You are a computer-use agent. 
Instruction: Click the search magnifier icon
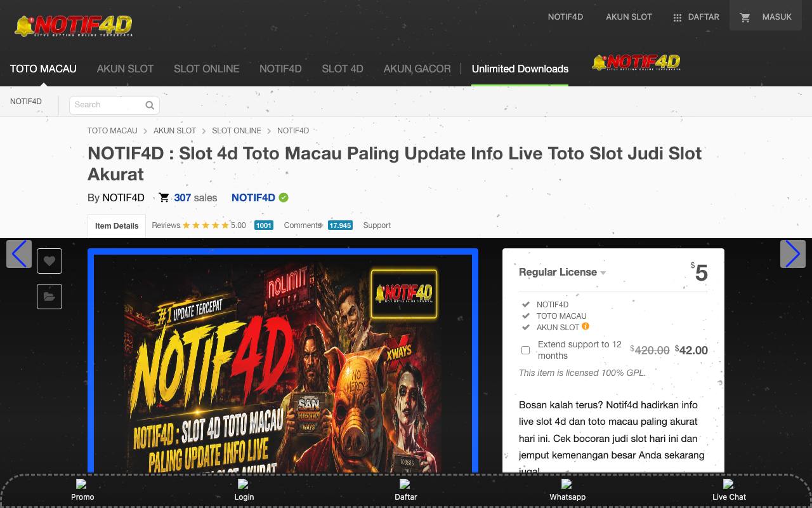click(x=150, y=105)
